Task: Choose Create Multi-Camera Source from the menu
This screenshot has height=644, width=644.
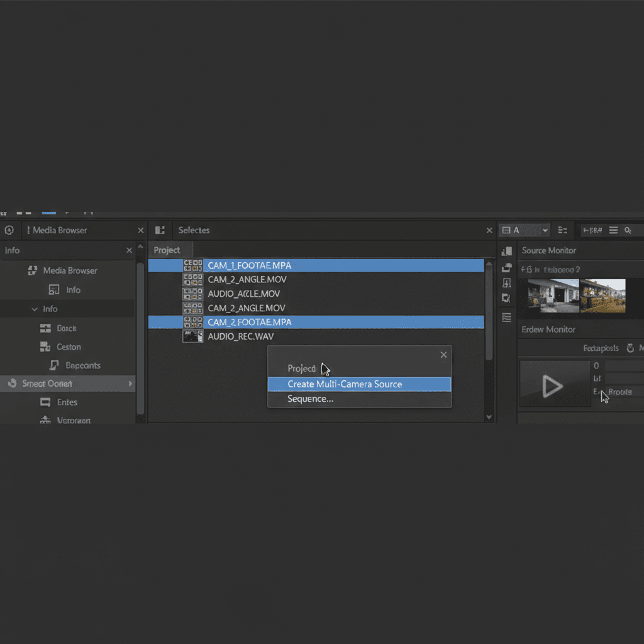Action: point(359,384)
